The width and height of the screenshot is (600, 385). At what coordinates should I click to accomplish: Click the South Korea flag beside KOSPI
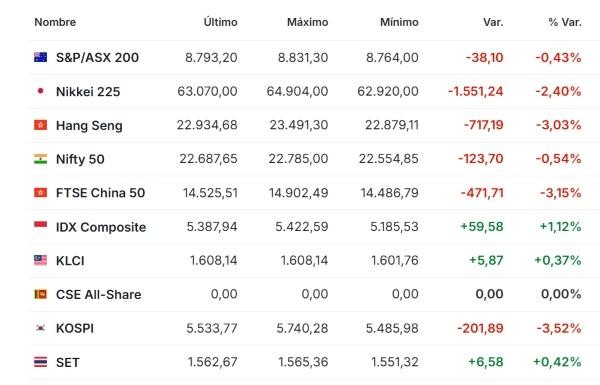tap(41, 328)
